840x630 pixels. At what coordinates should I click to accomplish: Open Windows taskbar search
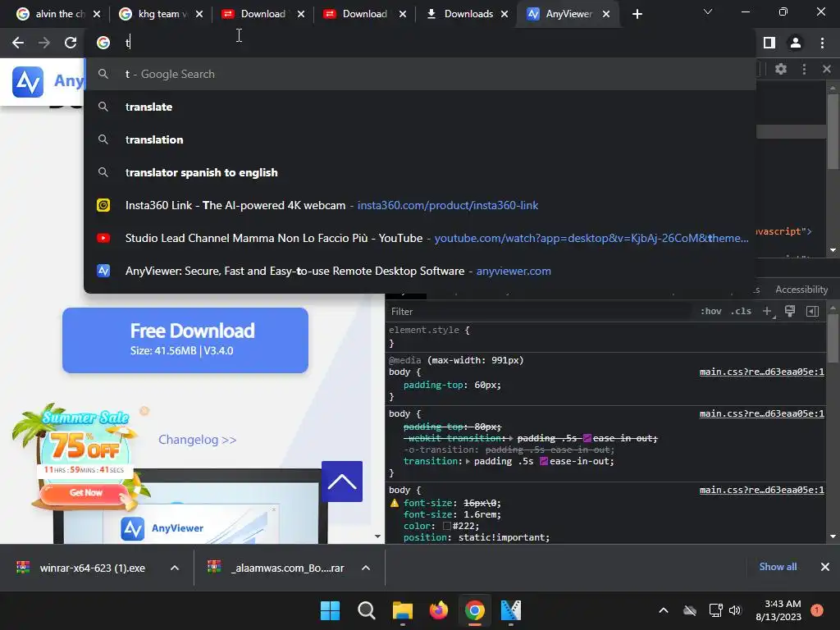367,610
